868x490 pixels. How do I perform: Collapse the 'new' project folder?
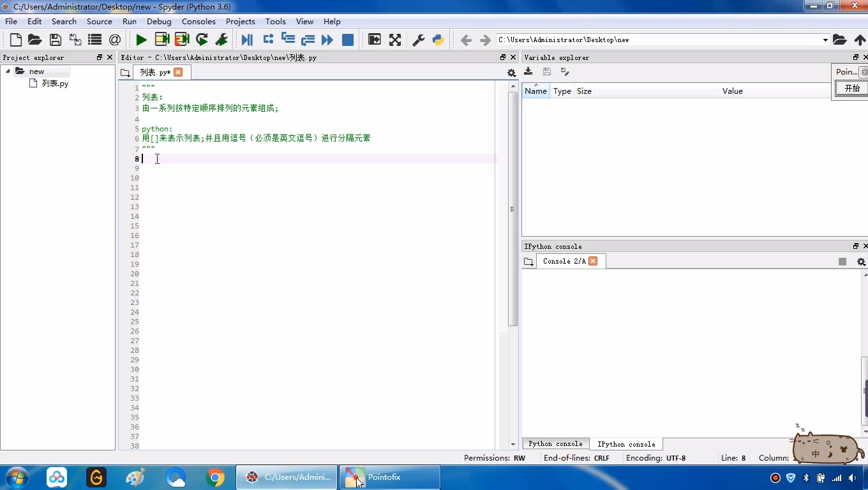pyautogui.click(x=8, y=71)
